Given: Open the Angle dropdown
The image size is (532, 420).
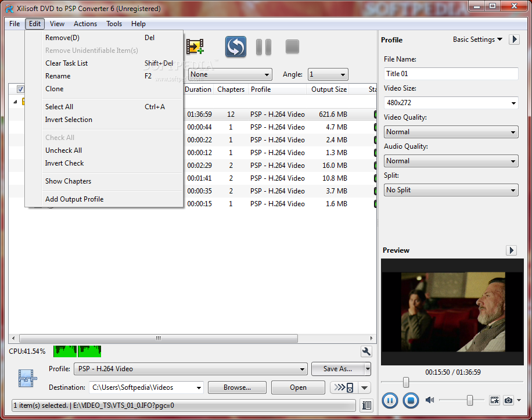Looking at the screenshot, I should click(x=328, y=74).
